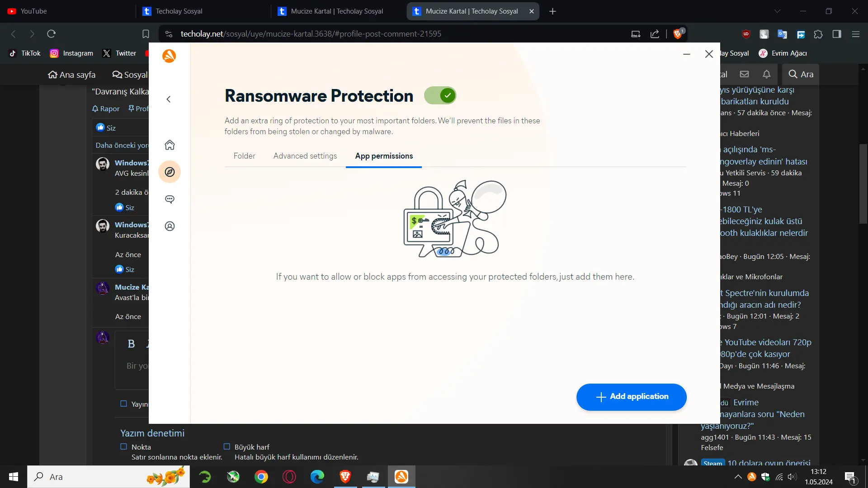This screenshot has width=868, height=488.
Task: Open the volume control in system tray
Action: coord(792,477)
